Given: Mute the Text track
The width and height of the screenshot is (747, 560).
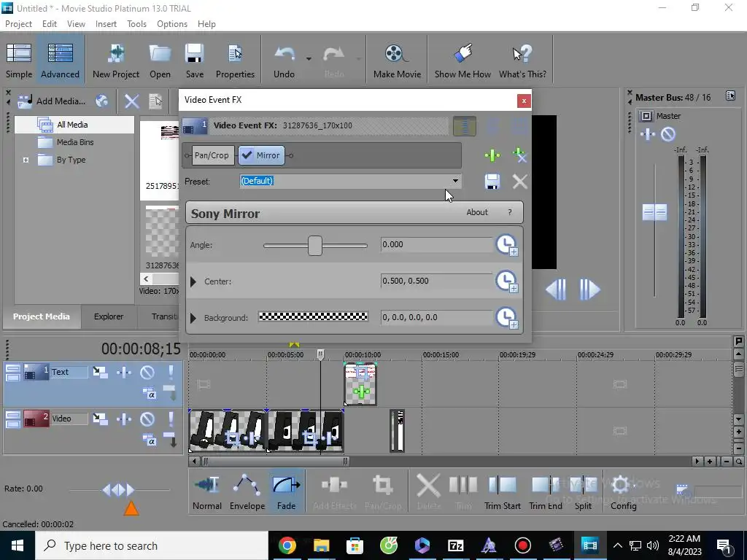Looking at the screenshot, I should click(147, 372).
